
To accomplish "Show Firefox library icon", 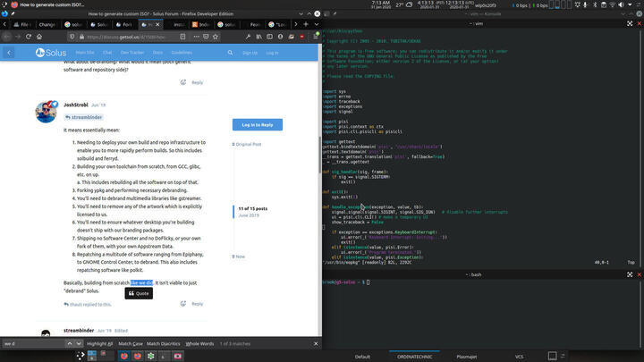I will click(258, 37).
